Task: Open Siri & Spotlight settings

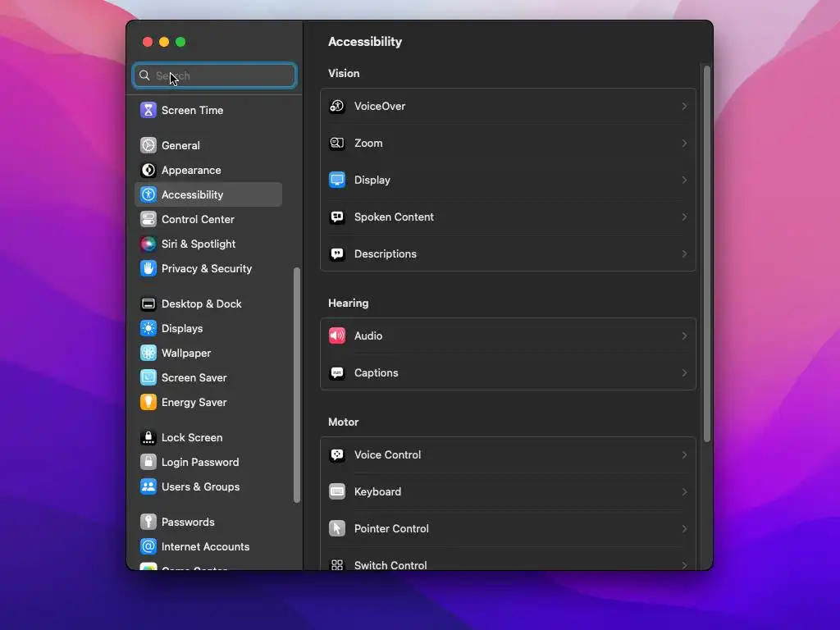Action: (x=208, y=244)
